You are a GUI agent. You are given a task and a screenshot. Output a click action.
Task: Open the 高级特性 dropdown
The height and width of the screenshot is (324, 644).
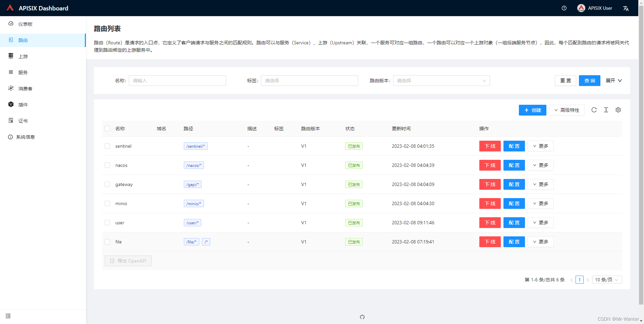click(x=567, y=110)
